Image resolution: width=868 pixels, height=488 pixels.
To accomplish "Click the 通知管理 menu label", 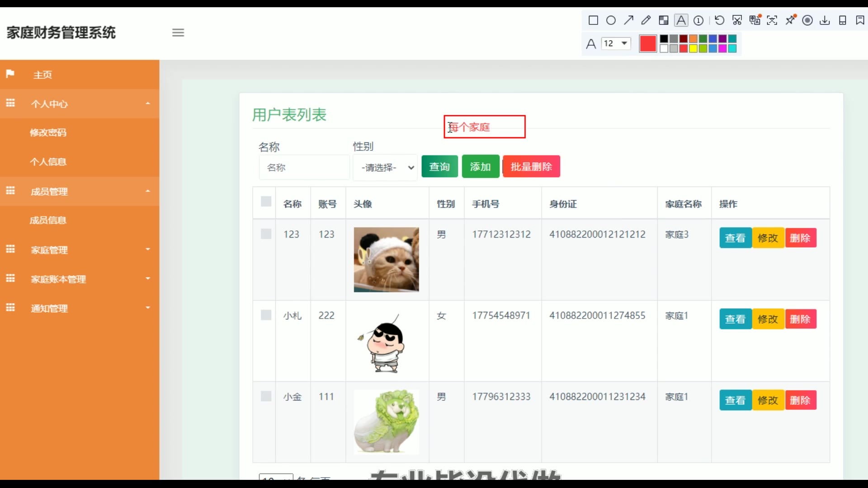I will pos(49,309).
